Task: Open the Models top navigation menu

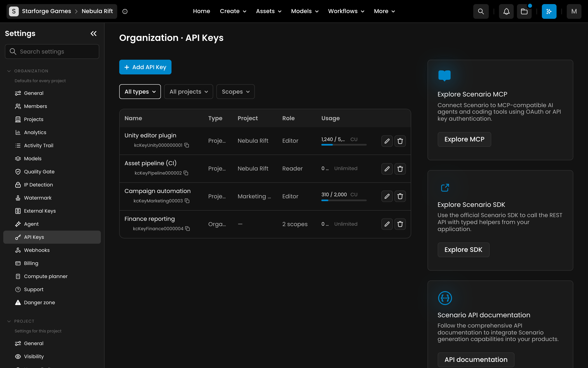Action: [x=305, y=11]
